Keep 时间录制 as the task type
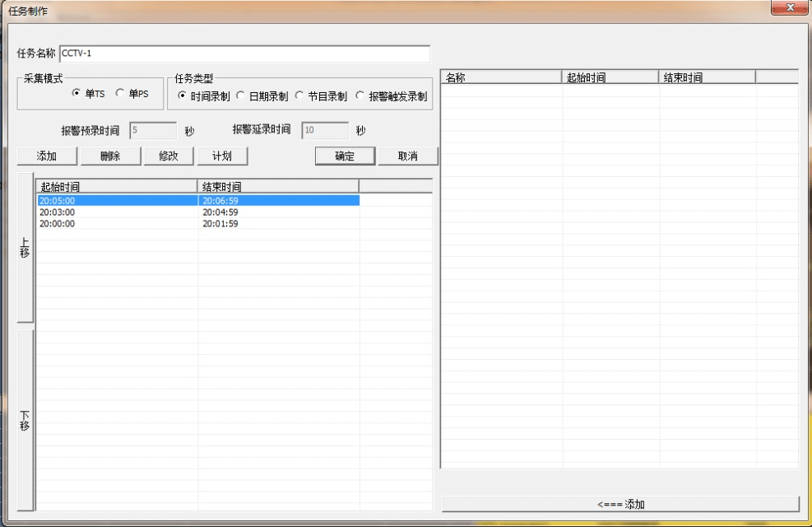This screenshot has height=527, width=812. tap(184, 95)
